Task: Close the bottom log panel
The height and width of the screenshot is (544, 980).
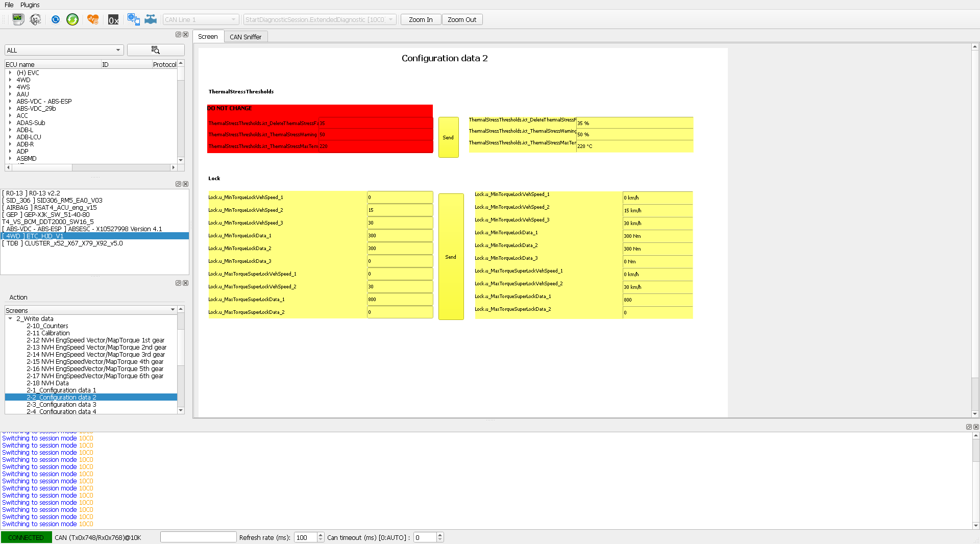Action: click(x=976, y=427)
